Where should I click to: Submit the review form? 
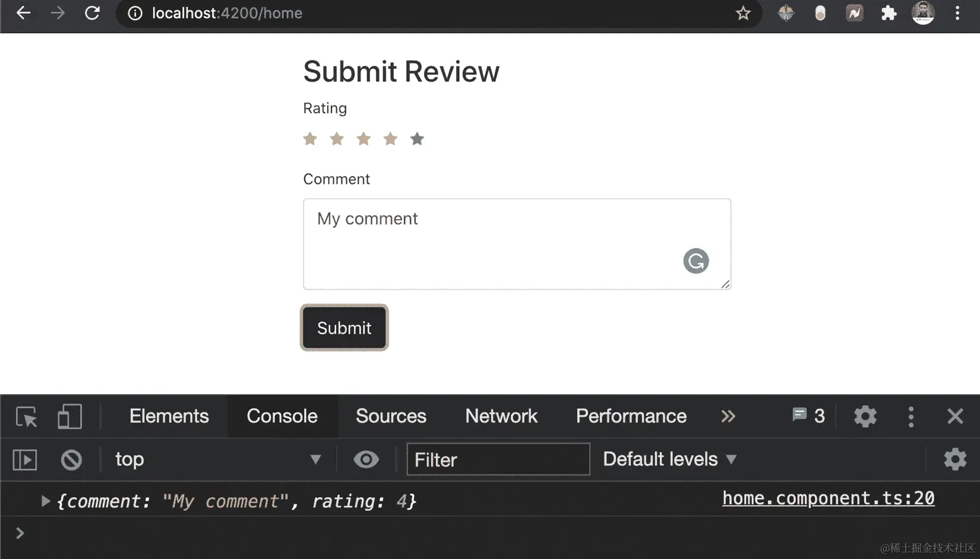(344, 328)
